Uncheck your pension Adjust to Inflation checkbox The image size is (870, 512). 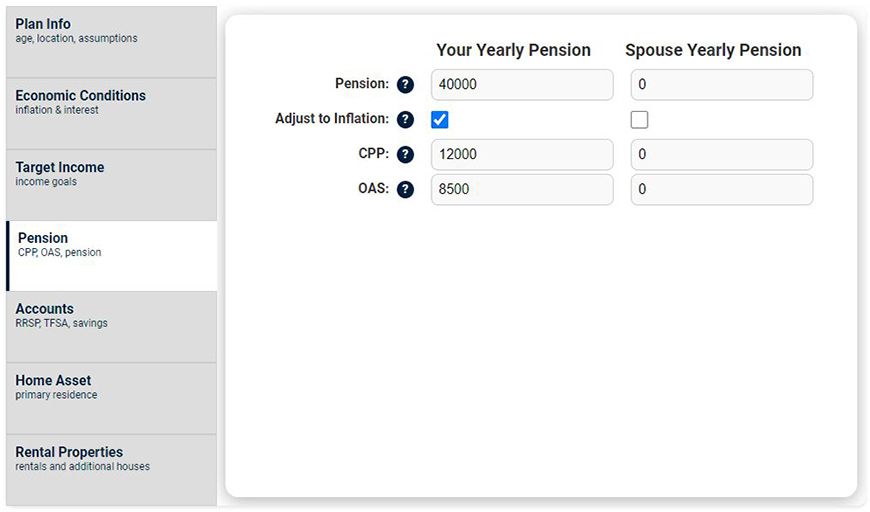click(440, 120)
